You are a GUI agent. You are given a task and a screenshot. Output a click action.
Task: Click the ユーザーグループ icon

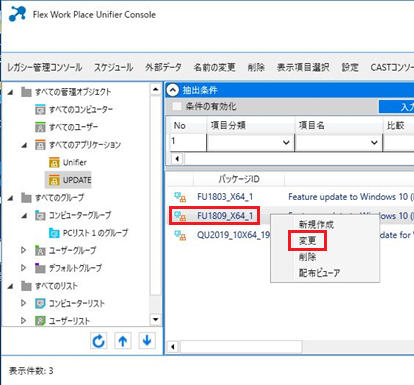click(40, 250)
